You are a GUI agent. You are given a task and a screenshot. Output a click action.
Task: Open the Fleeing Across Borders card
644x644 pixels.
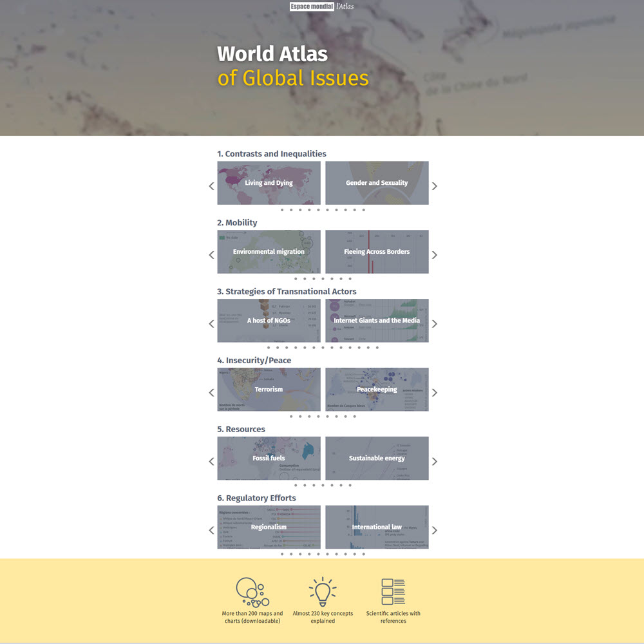(x=377, y=252)
